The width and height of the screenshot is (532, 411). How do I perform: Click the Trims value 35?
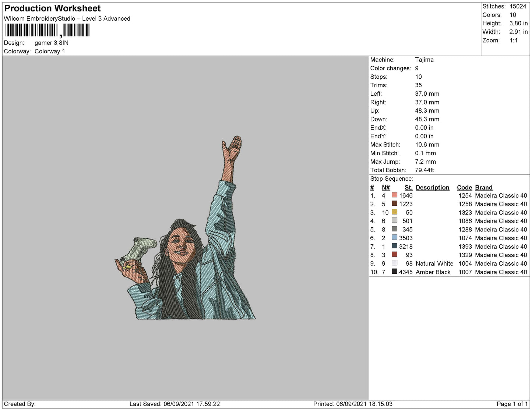click(x=418, y=85)
